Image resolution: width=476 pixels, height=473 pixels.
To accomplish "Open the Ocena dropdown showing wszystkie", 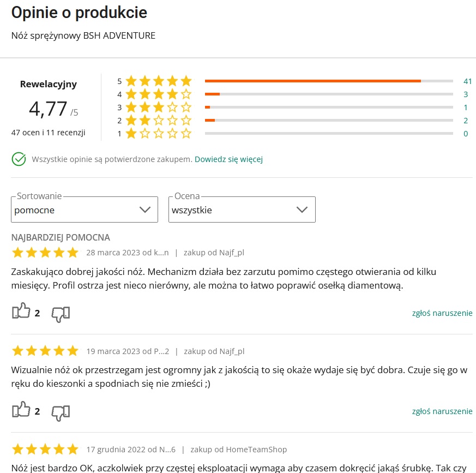I will coord(242,209).
